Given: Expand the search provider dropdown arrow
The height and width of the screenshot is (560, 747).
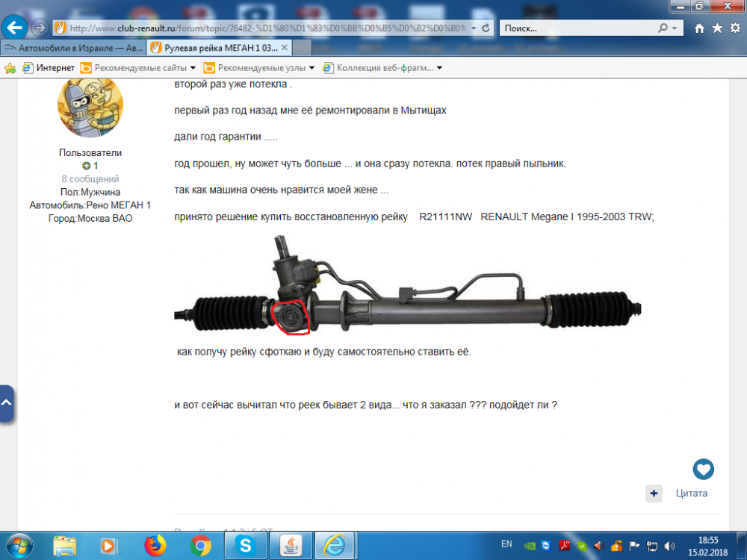Looking at the screenshot, I should pos(674,28).
